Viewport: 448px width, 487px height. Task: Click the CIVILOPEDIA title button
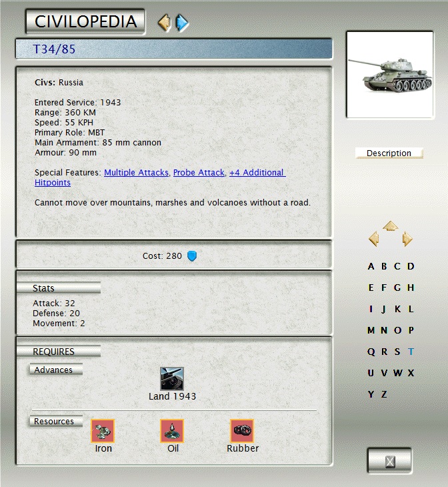pyautogui.click(x=85, y=21)
